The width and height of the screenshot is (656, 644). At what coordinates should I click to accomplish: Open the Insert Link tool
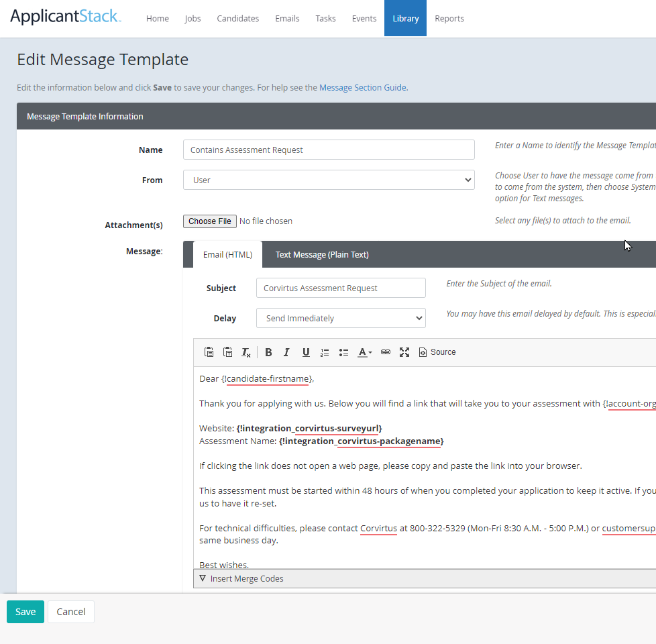pyautogui.click(x=385, y=352)
